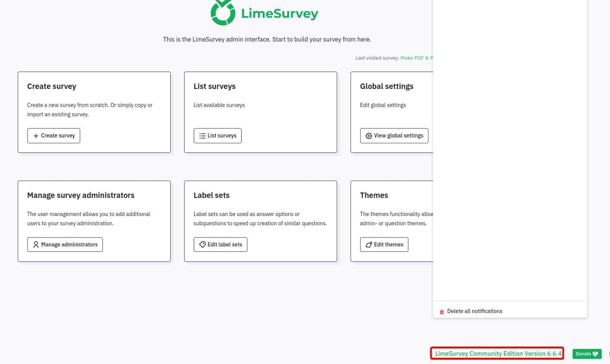Click the heart icon on Donate button

click(x=595, y=354)
